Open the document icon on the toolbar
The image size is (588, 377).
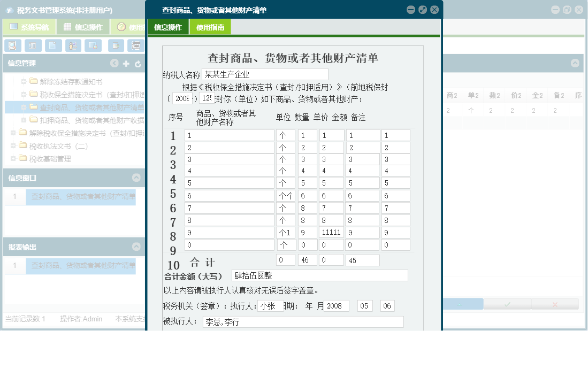(53, 45)
